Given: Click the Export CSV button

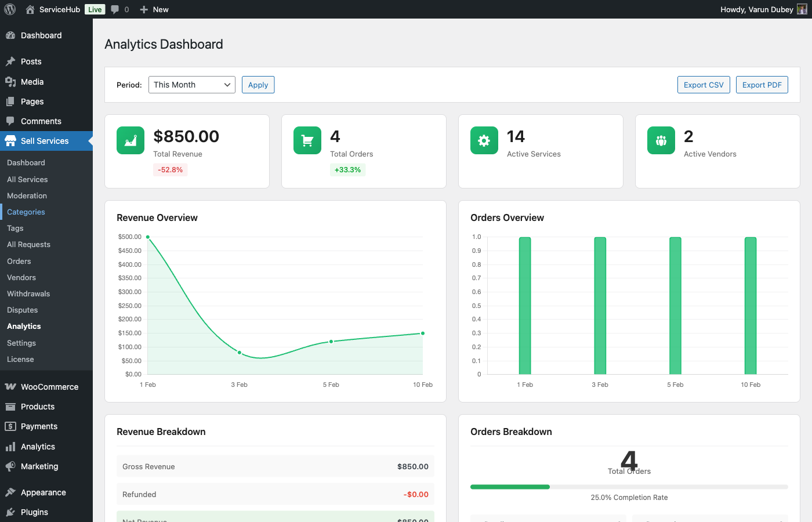Looking at the screenshot, I should [x=704, y=84].
